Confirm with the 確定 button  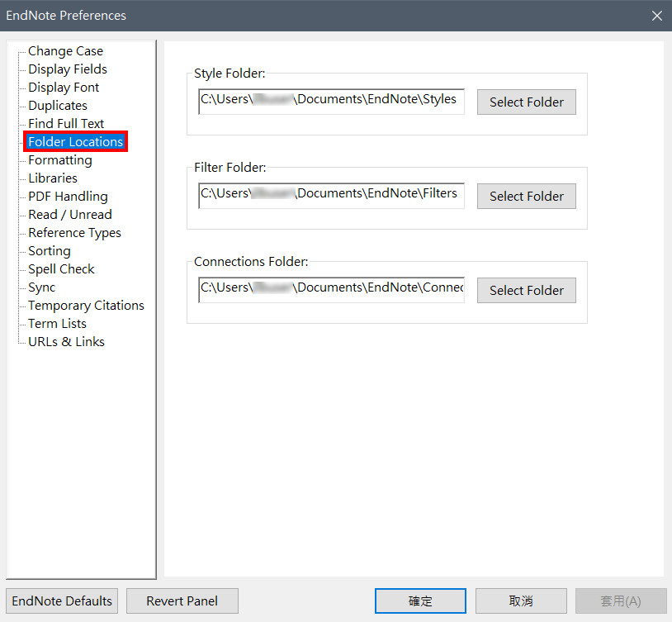coord(420,601)
